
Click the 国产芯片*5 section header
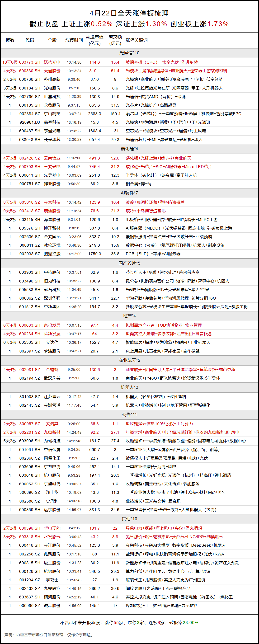pyautogui.click(x=129, y=263)
